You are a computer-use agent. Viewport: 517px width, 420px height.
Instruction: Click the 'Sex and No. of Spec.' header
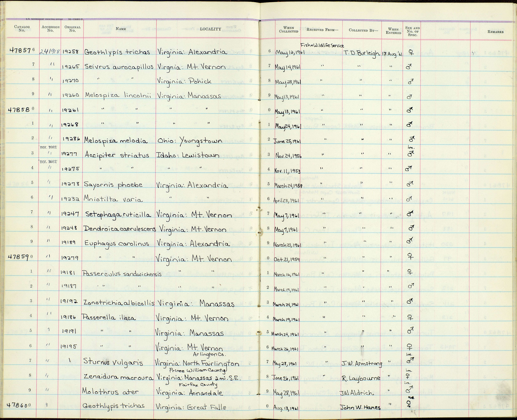[412, 31]
